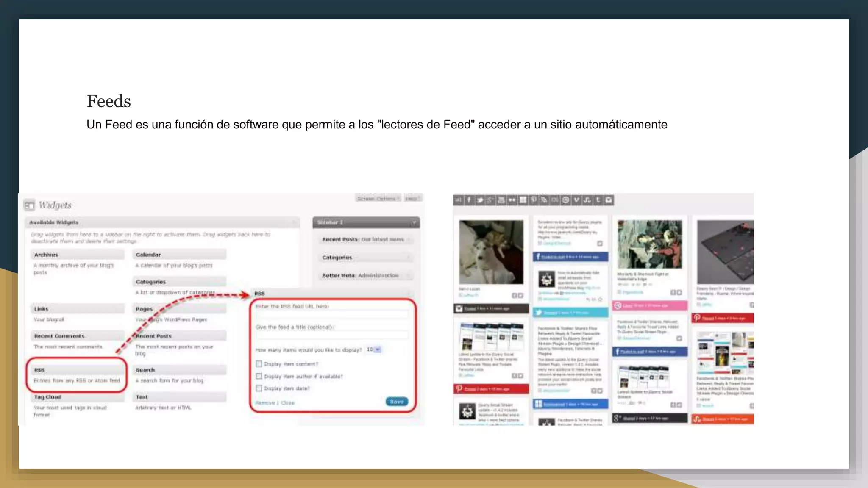Select the Tag Cloud available widget
This screenshot has height=488, width=868.
(x=78, y=397)
